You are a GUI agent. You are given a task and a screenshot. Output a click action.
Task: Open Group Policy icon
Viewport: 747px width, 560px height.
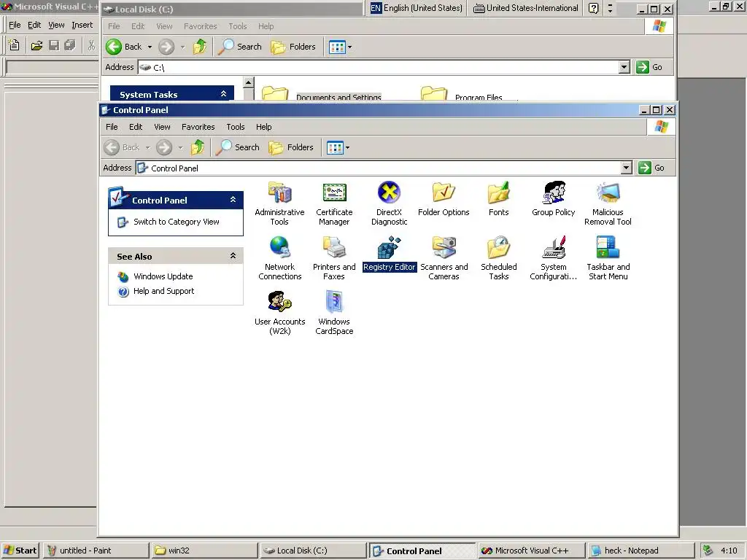tap(554, 192)
